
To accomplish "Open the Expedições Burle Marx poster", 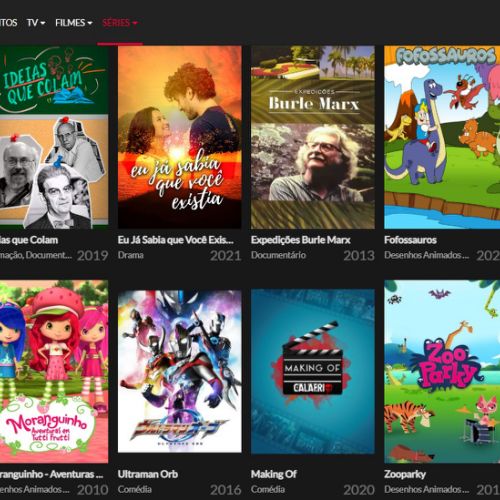I will point(313,137).
